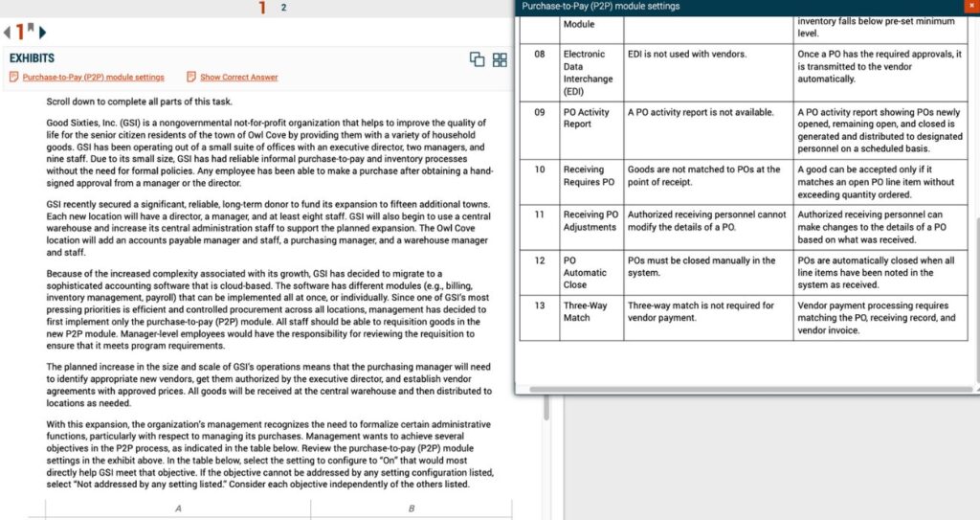Viewport: 980px width, 520px height.
Task: Switch to question 2 in top navigation
Action: click(283, 8)
